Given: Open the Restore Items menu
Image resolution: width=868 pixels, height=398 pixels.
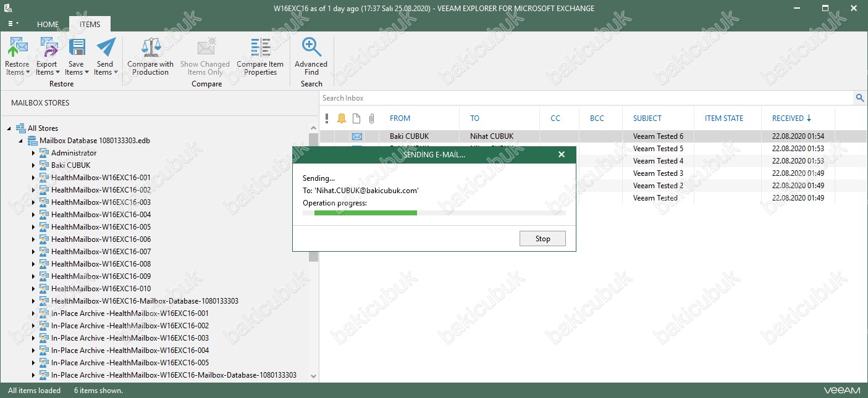Looking at the screenshot, I should (x=17, y=57).
